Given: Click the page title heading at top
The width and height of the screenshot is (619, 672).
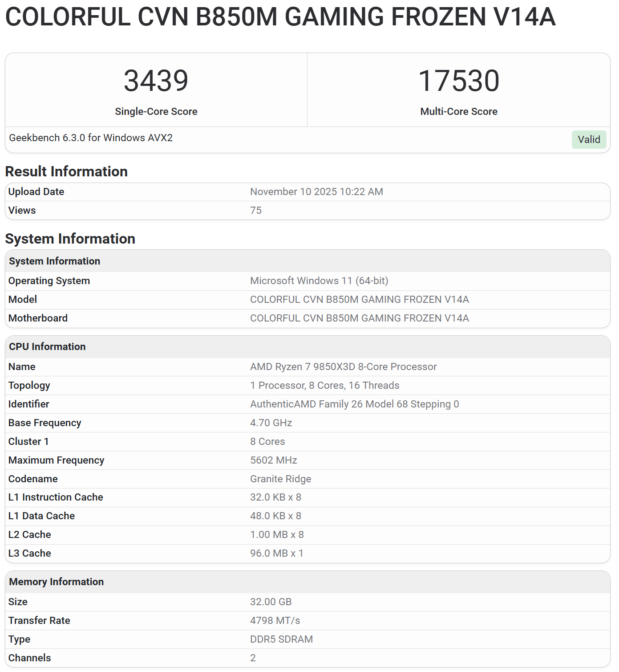Looking at the screenshot, I should pyautogui.click(x=280, y=17).
